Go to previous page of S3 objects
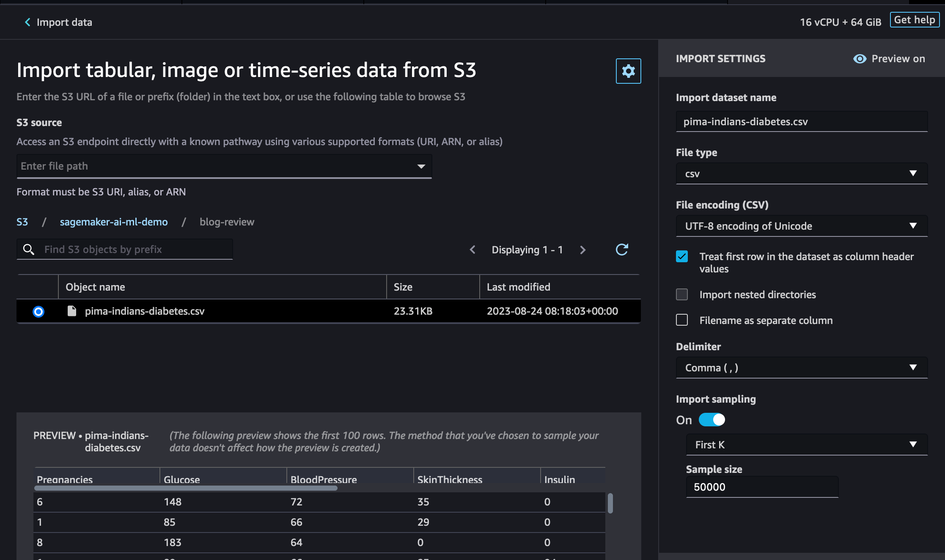Viewport: 945px width, 560px height. click(472, 250)
